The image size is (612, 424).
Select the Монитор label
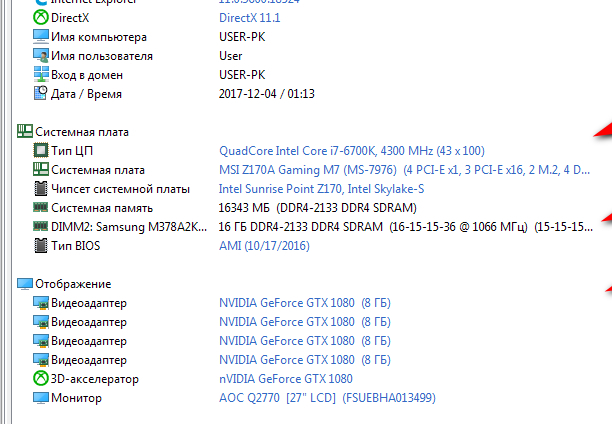[x=76, y=398]
